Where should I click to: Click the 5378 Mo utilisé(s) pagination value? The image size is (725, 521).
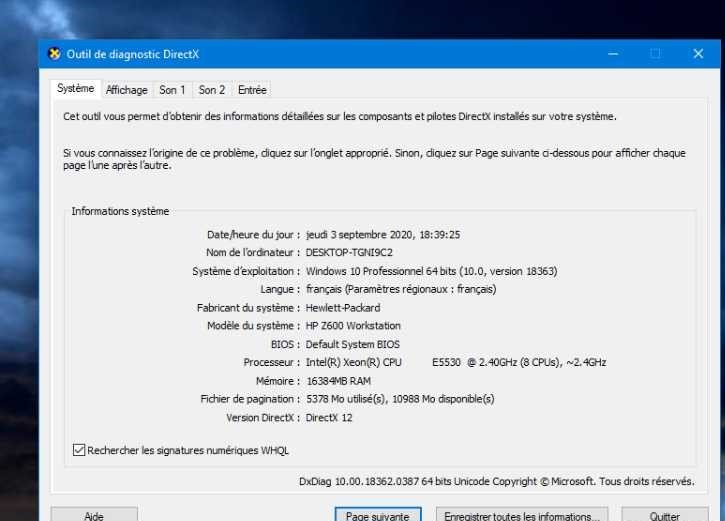[x=400, y=399]
